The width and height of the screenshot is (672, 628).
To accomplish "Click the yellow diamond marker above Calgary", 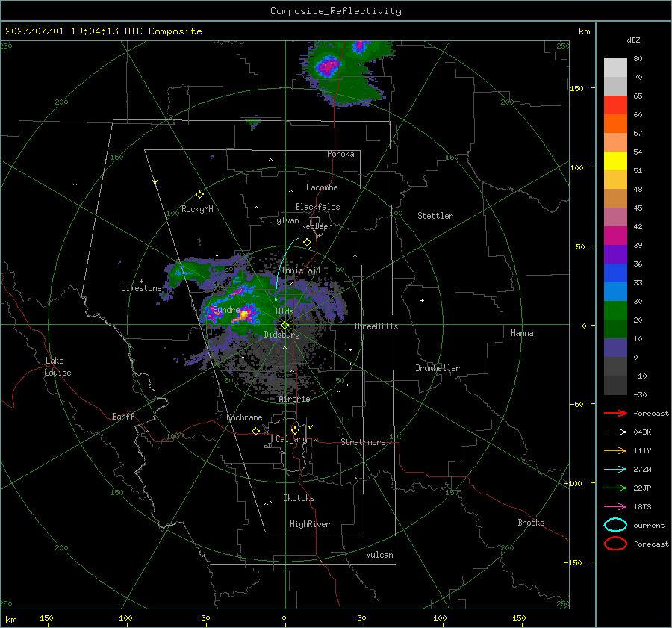I will (x=295, y=430).
